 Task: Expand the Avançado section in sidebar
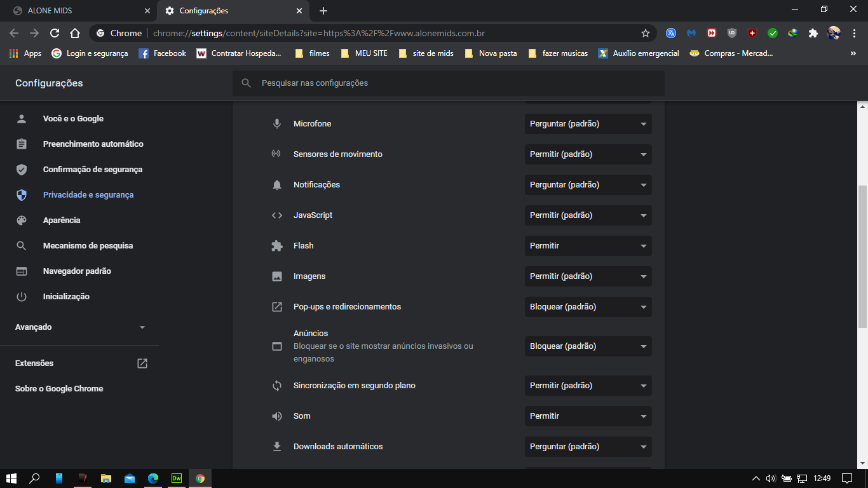point(80,327)
